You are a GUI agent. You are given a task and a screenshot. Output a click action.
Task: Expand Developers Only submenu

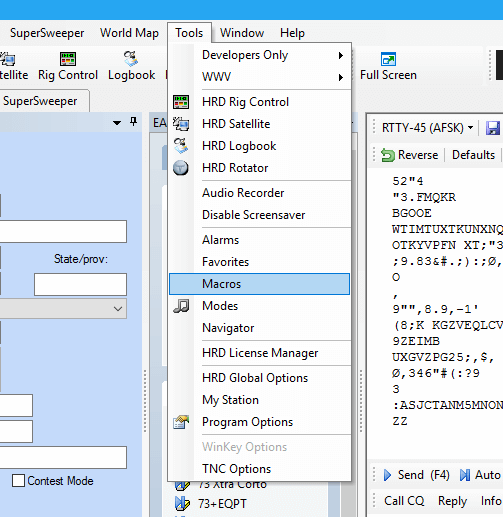tap(259, 55)
